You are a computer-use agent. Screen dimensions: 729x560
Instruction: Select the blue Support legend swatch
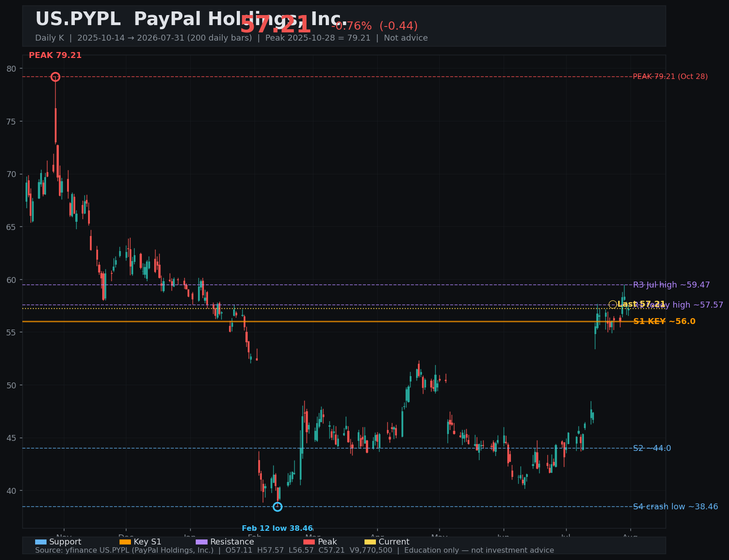coord(41,542)
